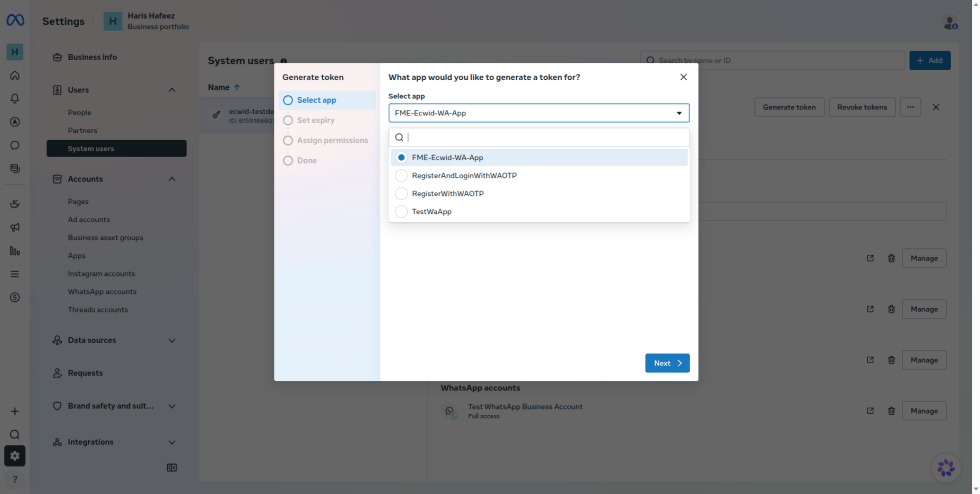Click the more options ellipsis button
Viewport: 980px width, 494px height.
coord(910,107)
